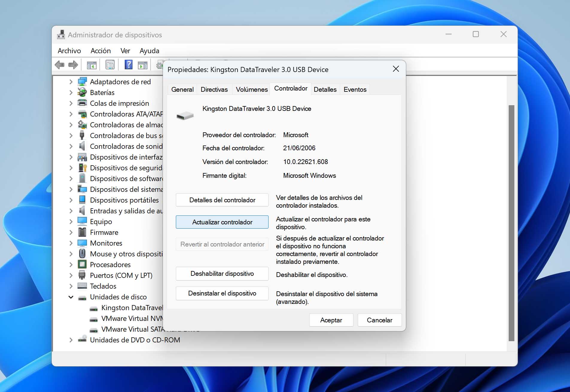
Task: Expand the Firmware tree node
Action: pos(71,232)
